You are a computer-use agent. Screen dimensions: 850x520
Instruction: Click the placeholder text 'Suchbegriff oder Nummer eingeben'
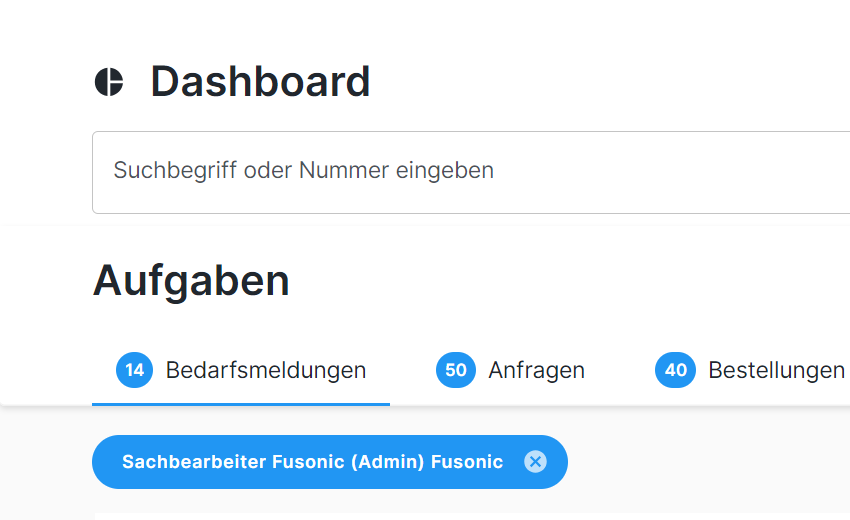click(303, 170)
